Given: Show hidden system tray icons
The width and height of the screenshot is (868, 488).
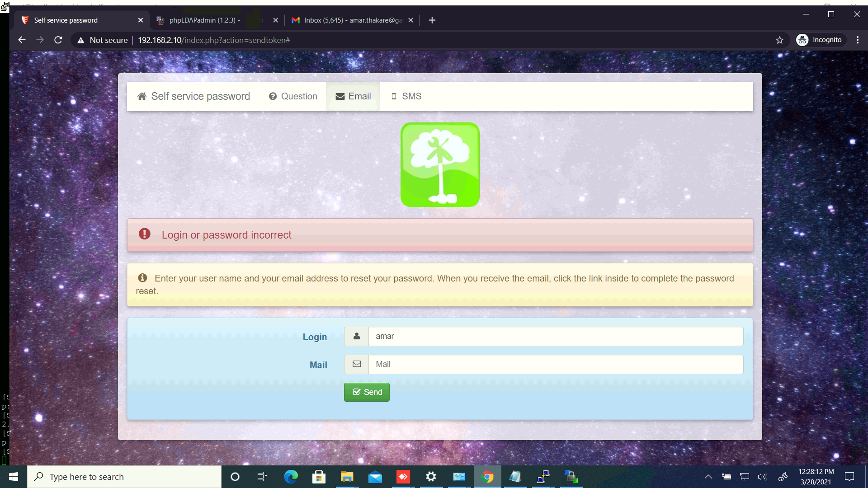Looking at the screenshot, I should pos(708,477).
